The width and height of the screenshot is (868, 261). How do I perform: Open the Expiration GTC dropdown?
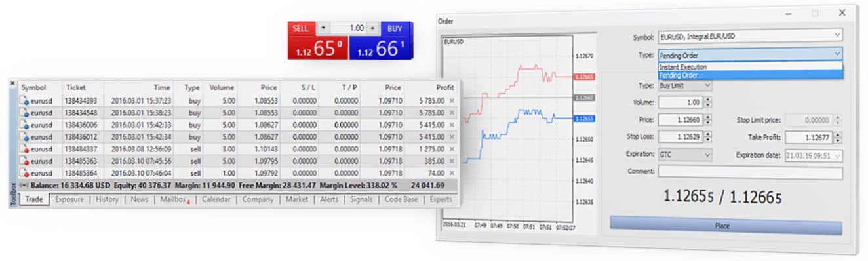coord(685,155)
